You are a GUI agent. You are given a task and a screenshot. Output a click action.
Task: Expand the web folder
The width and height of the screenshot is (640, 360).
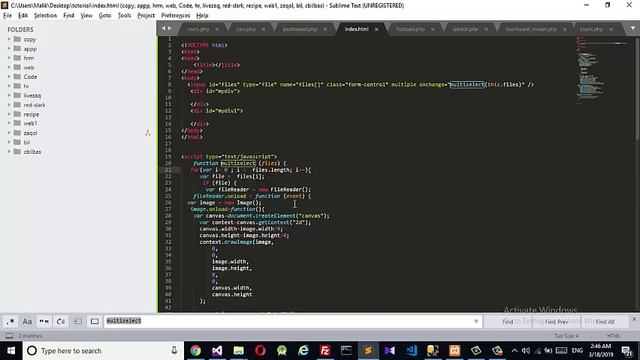click(9, 67)
